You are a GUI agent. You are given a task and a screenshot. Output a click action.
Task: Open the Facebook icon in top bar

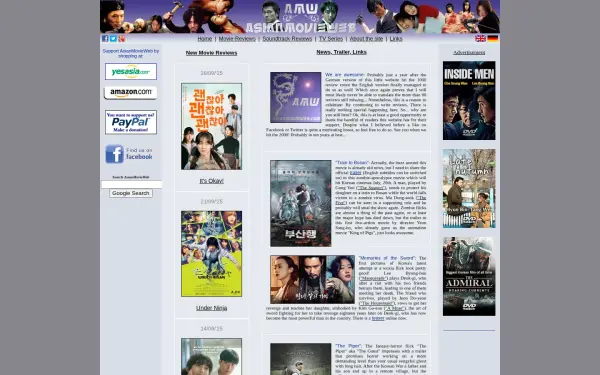[x=105, y=39]
